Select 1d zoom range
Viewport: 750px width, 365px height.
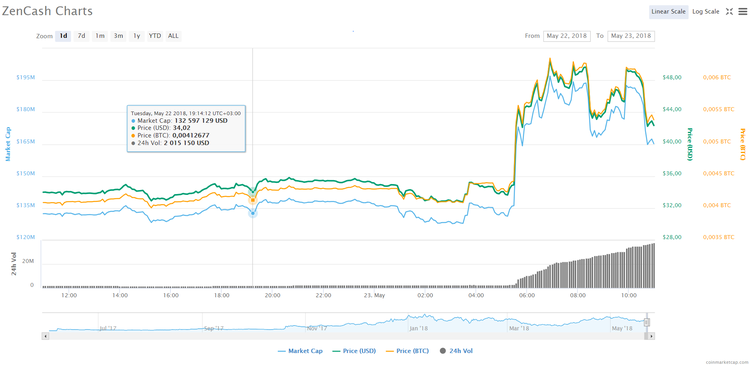63,36
